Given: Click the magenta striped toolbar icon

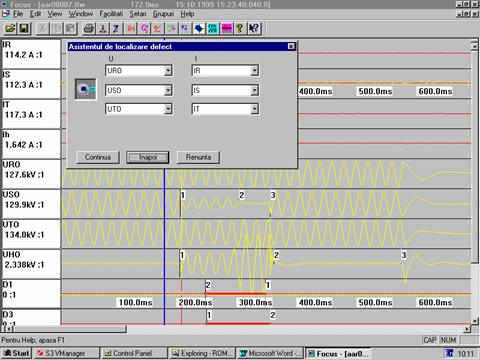Looking at the screenshot, I should click(227, 29).
